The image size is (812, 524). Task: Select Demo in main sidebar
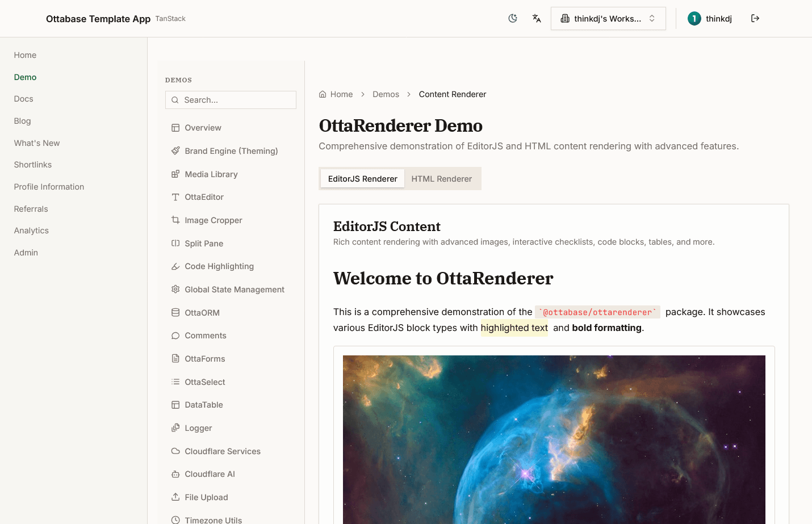click(x=25, y=77)
